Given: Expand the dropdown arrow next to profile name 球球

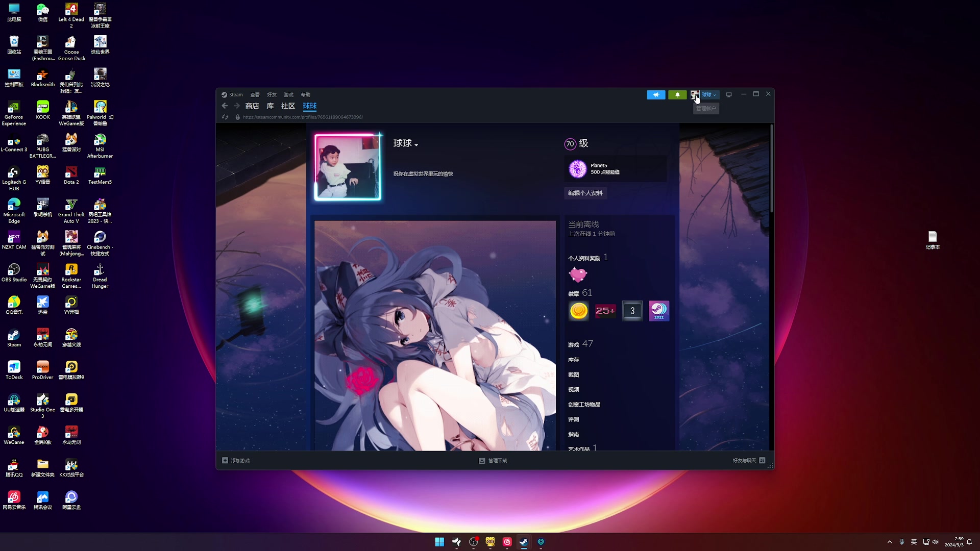Looking at the screenshot, I should pos(416,145).
